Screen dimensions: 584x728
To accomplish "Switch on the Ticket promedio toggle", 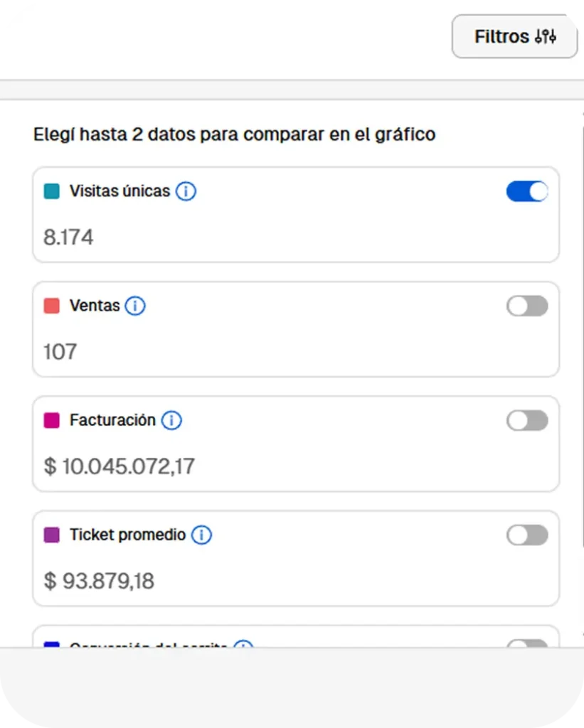I will click(x=527, y=535).
